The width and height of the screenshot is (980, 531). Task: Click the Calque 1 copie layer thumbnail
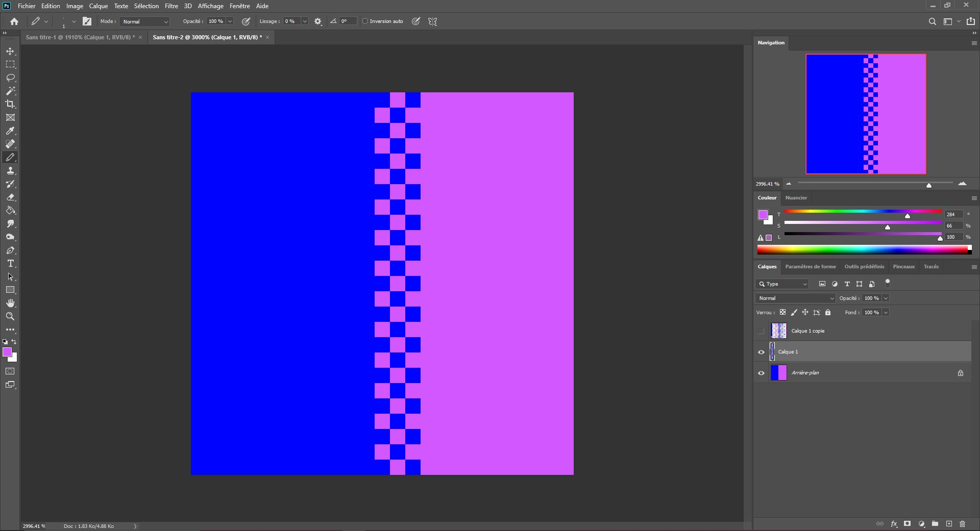click(x=778, y=331)
